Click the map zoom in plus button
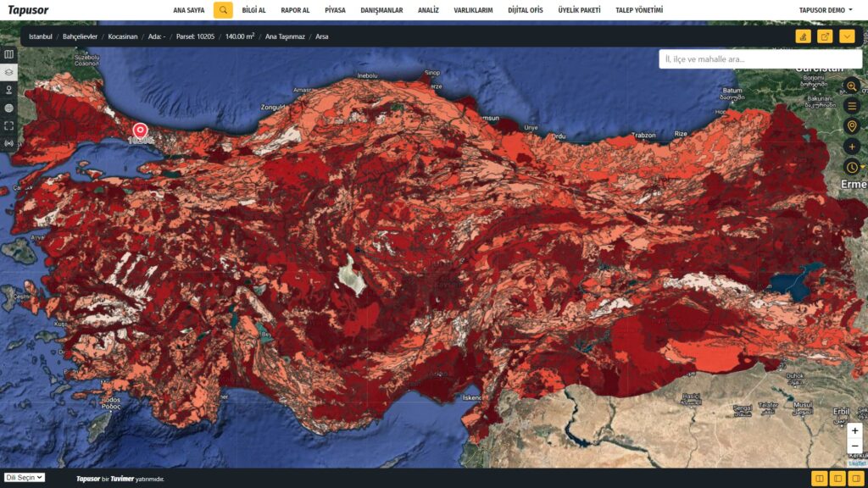Viewport: 868px width, 488px height. tap(854, 431)
